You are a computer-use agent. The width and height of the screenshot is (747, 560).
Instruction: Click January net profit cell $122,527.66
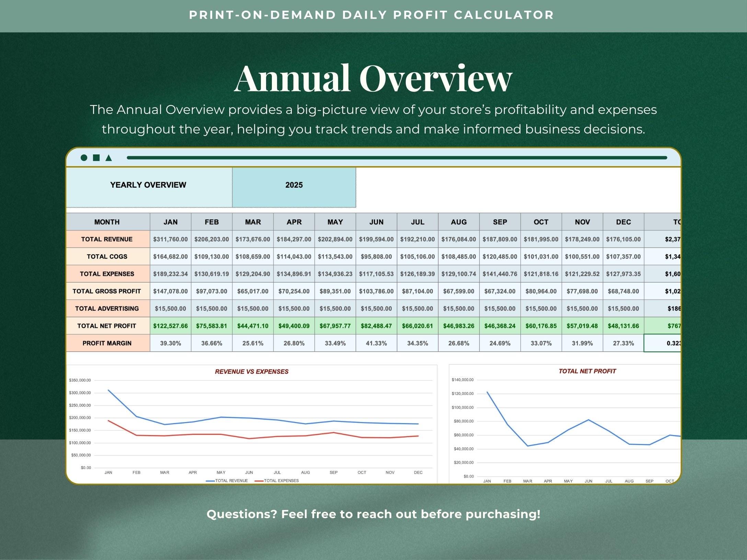(x=170, y=326)
